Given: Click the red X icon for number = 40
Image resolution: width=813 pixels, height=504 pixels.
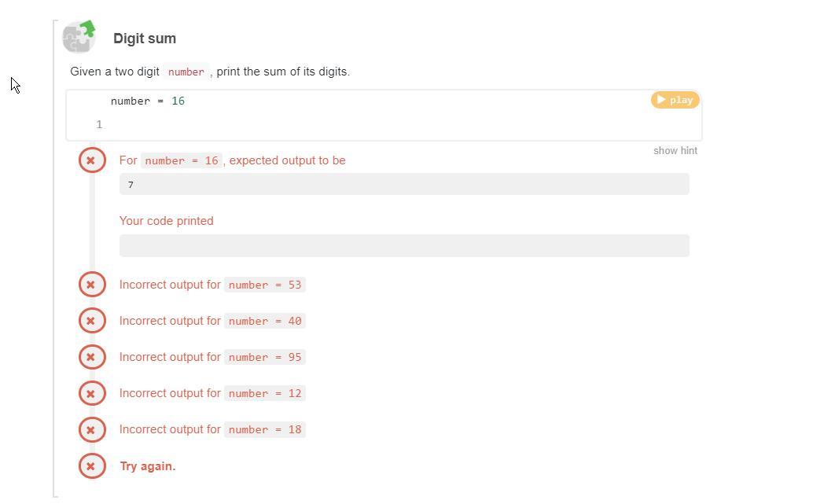Looking at the screenshot, I should (x=92, y=321).
